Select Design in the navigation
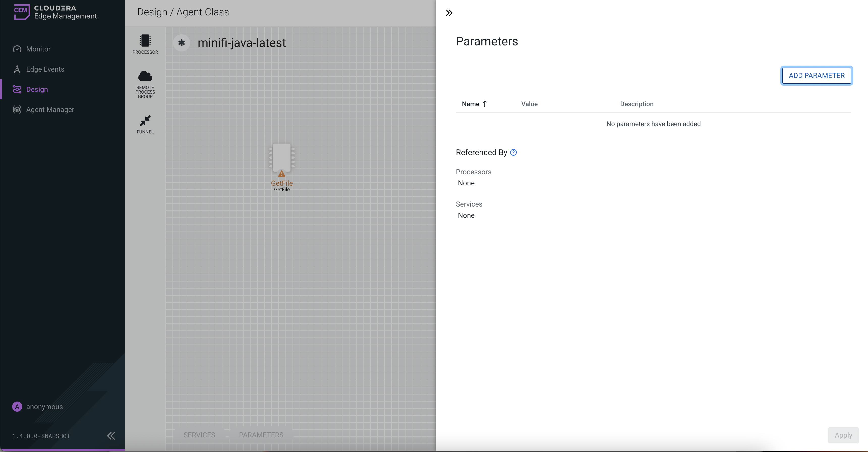 37,90
